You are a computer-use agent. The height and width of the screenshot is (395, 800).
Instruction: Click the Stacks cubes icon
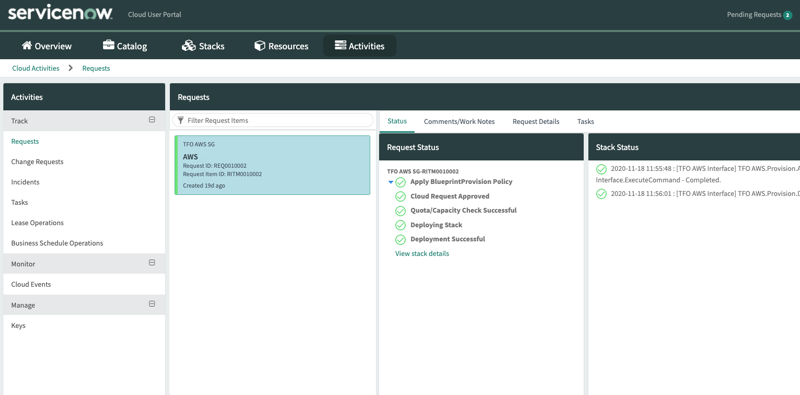coord(188,45)
